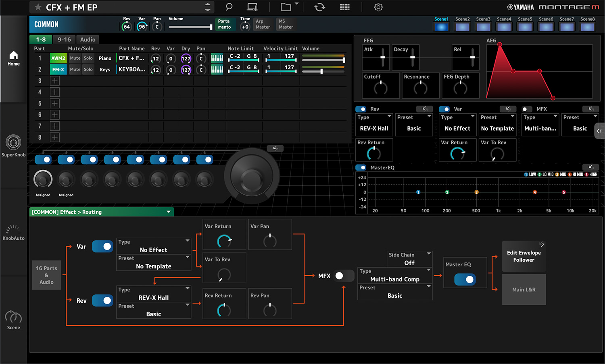The image size is (605, 364).
Task: Open the search magnifier icon
Action: [229, 7]
